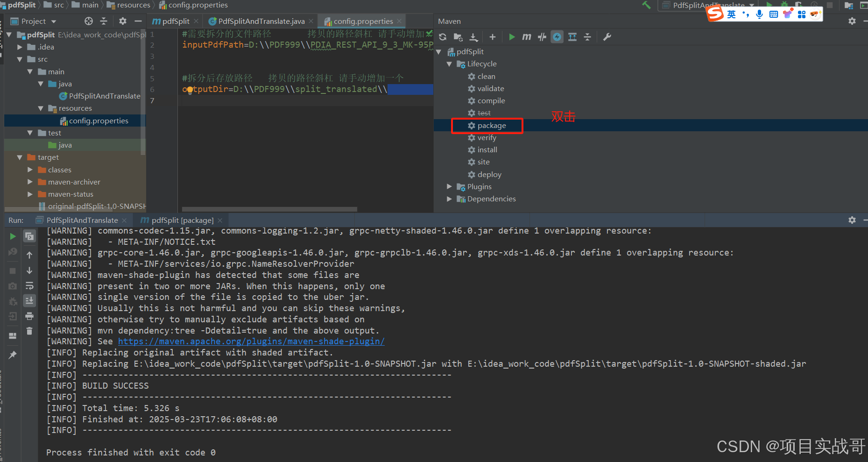Download sources and documentation in Maven panel
The height and width of the screenshot is (462, 868).
473,37
